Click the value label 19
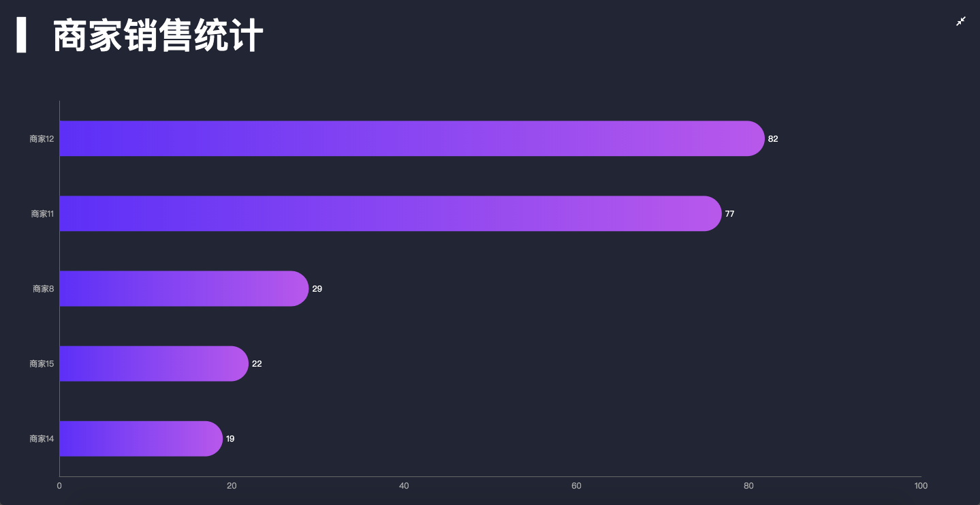The image size is (980, 505). tap(230, 439)
